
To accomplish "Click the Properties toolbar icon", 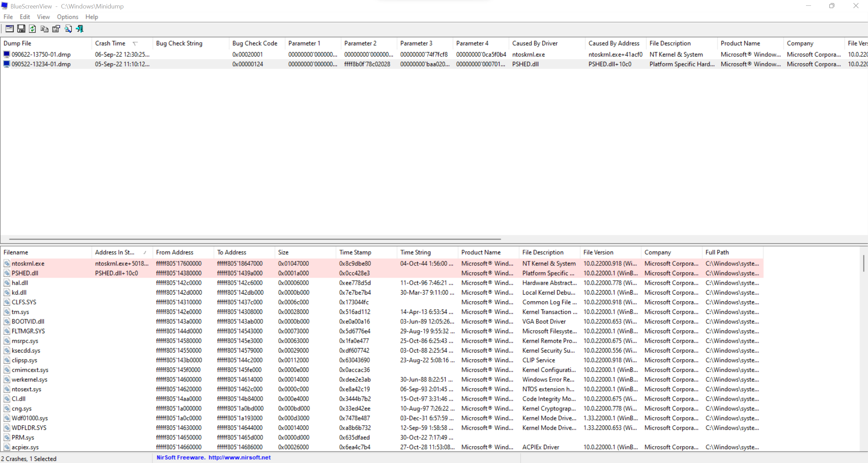I will [x=56, y=29].
